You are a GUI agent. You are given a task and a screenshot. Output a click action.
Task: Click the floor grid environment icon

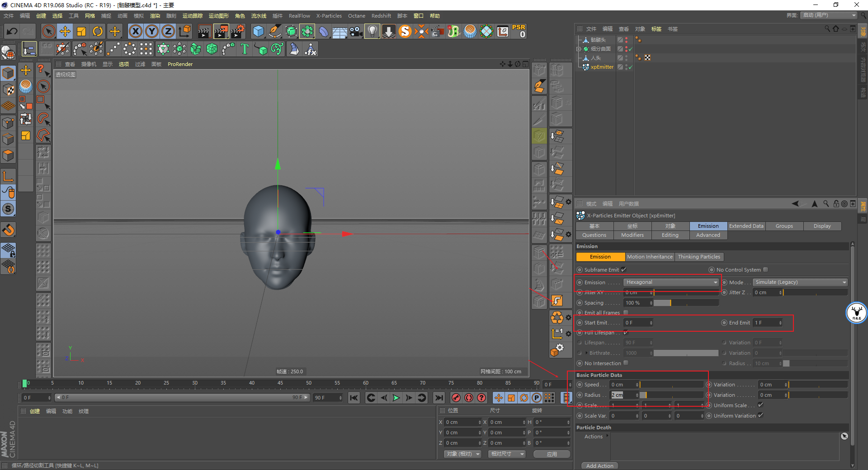click(x=340, y=31)
